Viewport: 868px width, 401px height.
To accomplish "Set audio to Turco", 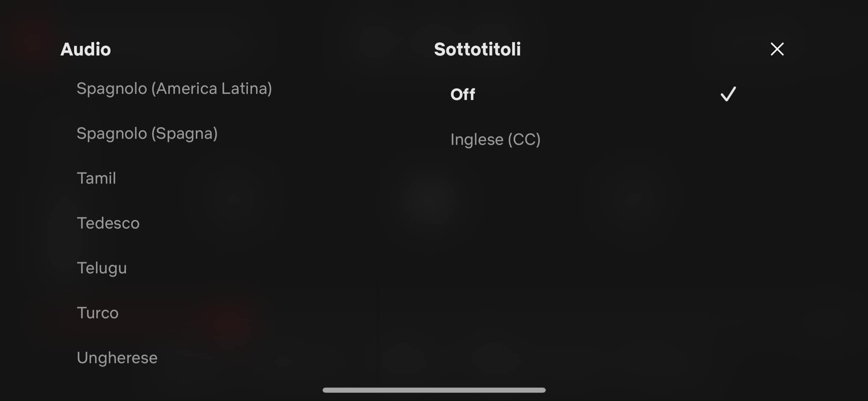I will [x=97, y=313].
